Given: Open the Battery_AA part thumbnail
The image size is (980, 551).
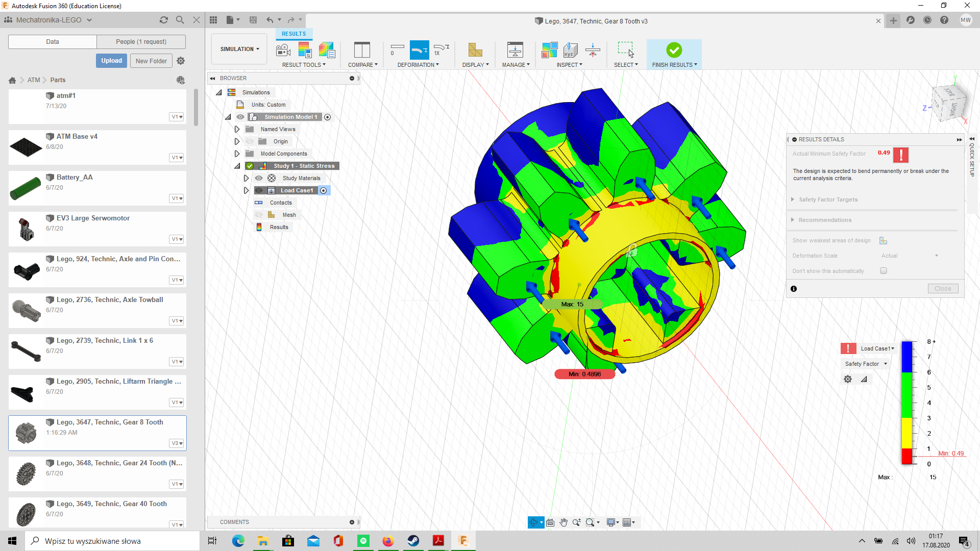Looking at the screenshot, I should (26, 188).
